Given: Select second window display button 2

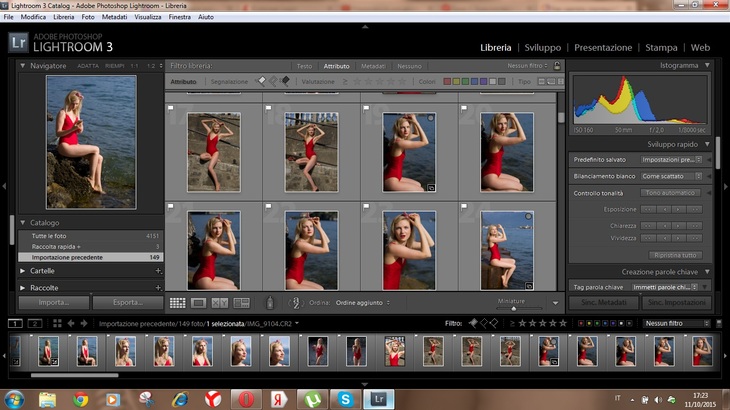Looking at the screenshot, I should [35, 323].
